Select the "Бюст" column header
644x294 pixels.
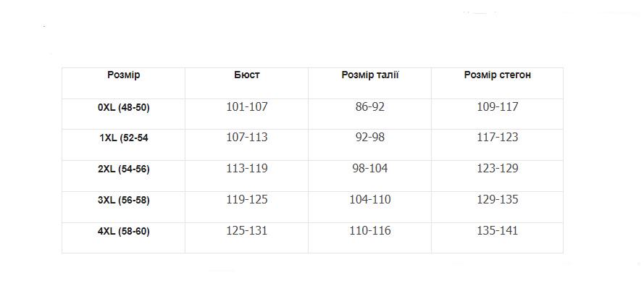tap(246, 75)
